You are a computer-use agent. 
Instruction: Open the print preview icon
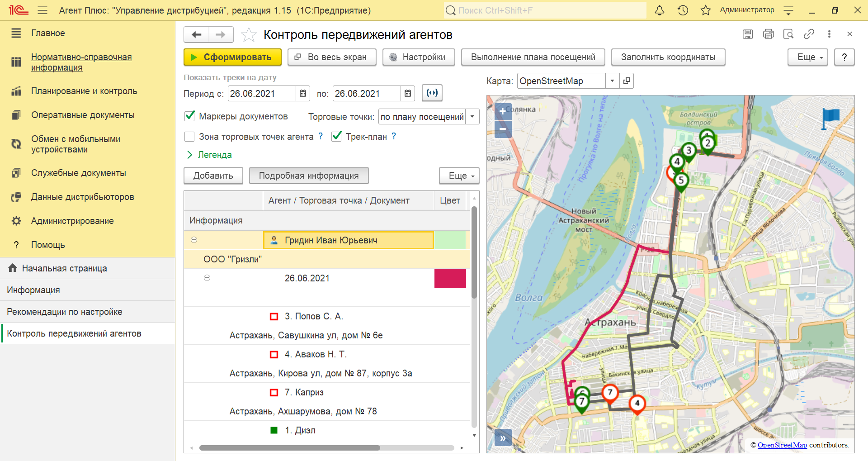[788, 34]
